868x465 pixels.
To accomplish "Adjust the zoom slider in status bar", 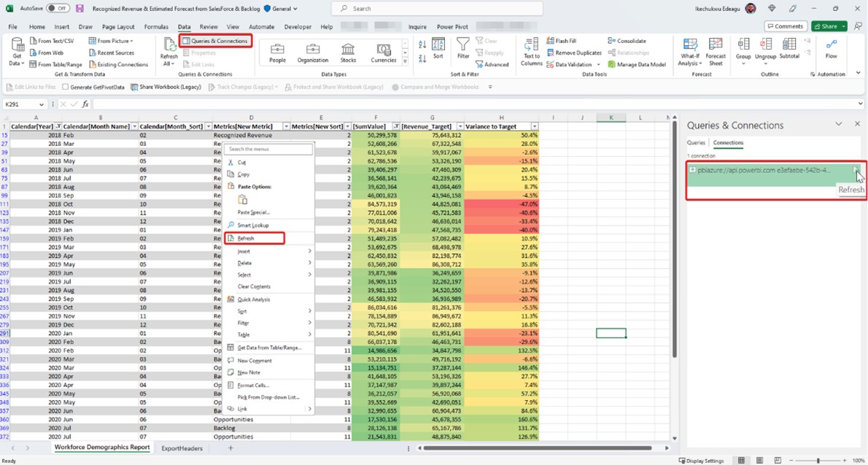I will (x=818, y=461).
